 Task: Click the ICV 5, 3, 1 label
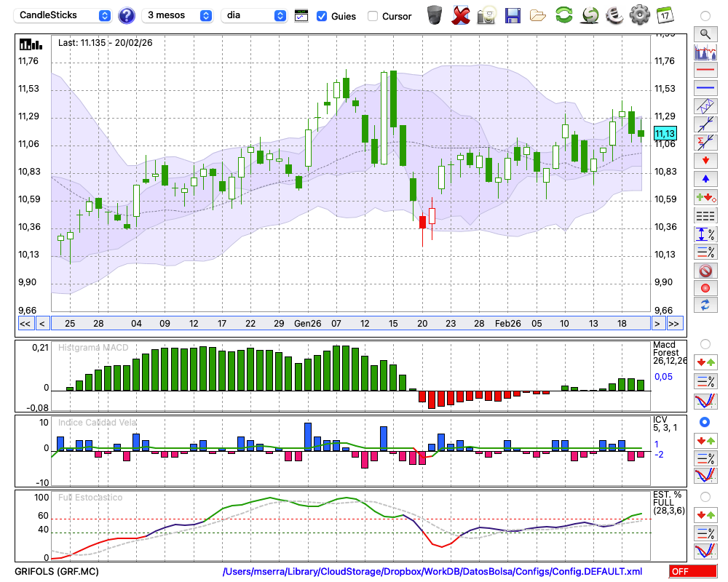click(665, 423)
